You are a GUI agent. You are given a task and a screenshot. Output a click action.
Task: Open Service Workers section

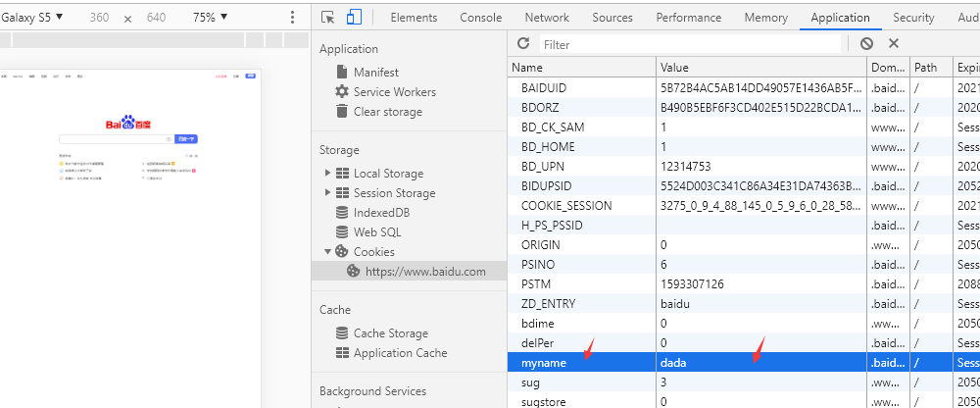394,91
